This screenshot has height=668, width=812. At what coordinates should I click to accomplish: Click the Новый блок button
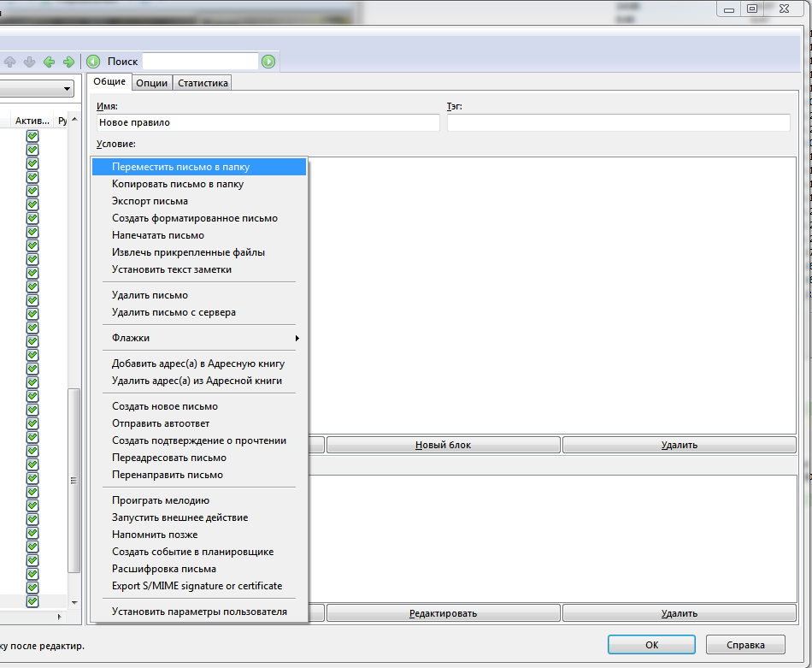(443, 445)
